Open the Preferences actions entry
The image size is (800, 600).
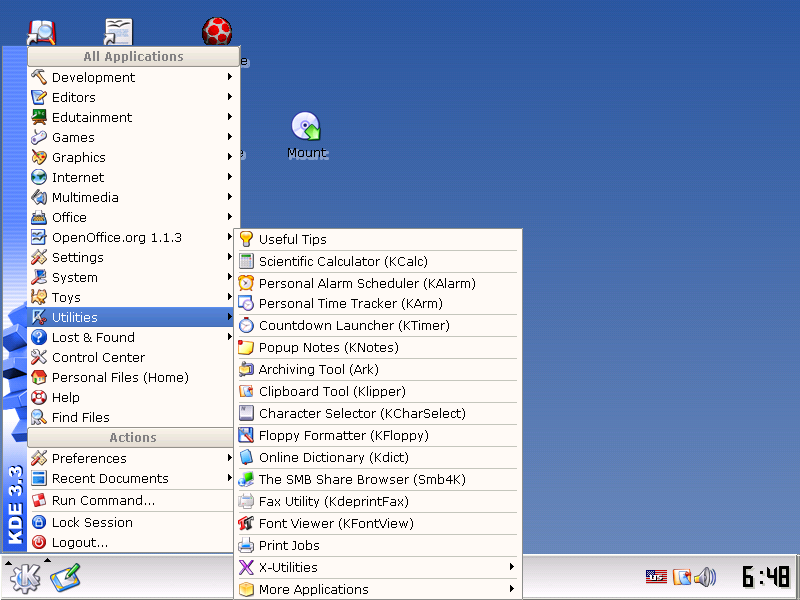pyautogui.click(x=131, y=458)
